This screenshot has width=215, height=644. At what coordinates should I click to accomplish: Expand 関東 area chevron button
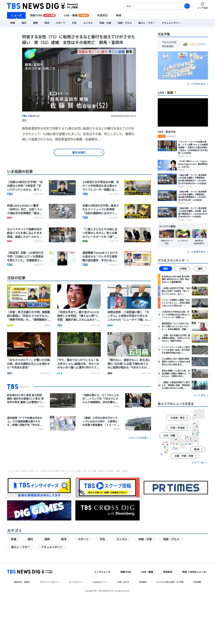(x=198, y=449)
